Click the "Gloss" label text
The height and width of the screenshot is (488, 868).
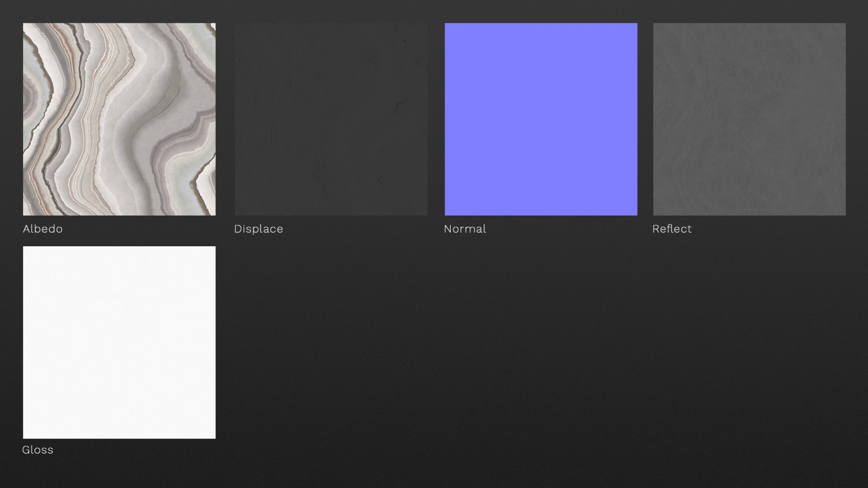pyautogui.click(x=38, y=450)
